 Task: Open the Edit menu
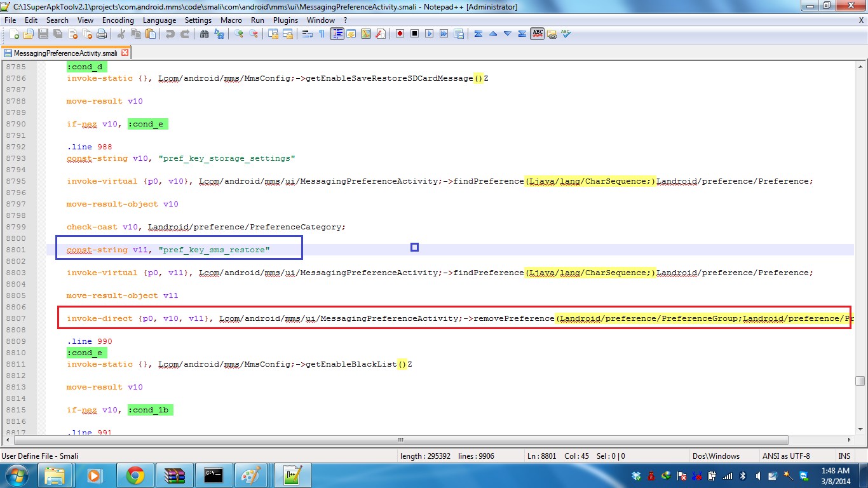[31, 20]
